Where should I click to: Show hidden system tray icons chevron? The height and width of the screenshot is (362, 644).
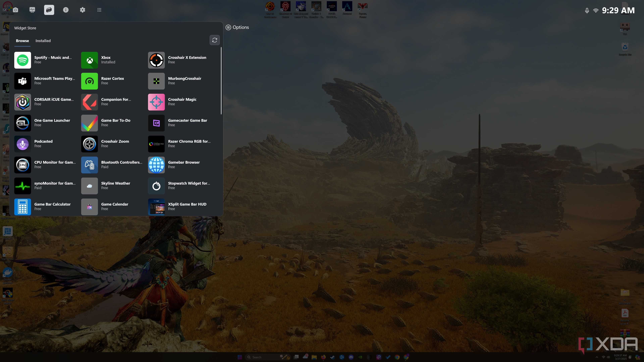pos(597,357)
